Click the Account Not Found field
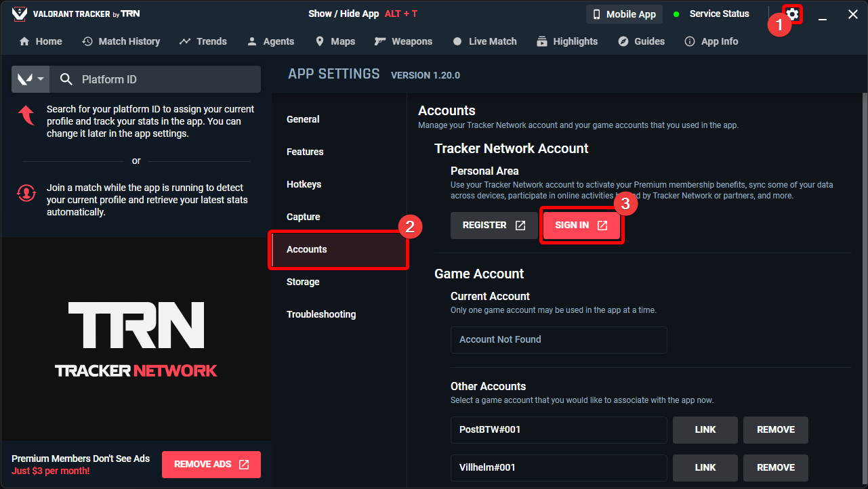868x489 pixels. 559,340
